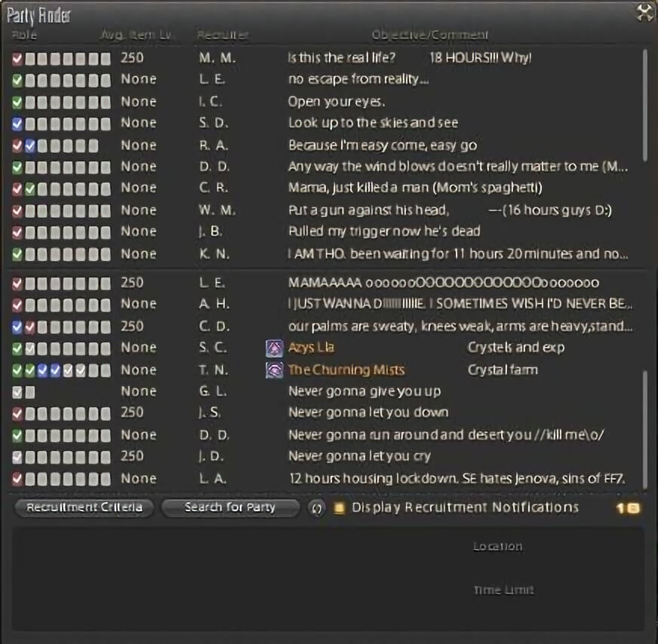The height and width of the screenshot is (644, 658).
Task: Click The Churning Mists duty icon
Action: (274, 370)
